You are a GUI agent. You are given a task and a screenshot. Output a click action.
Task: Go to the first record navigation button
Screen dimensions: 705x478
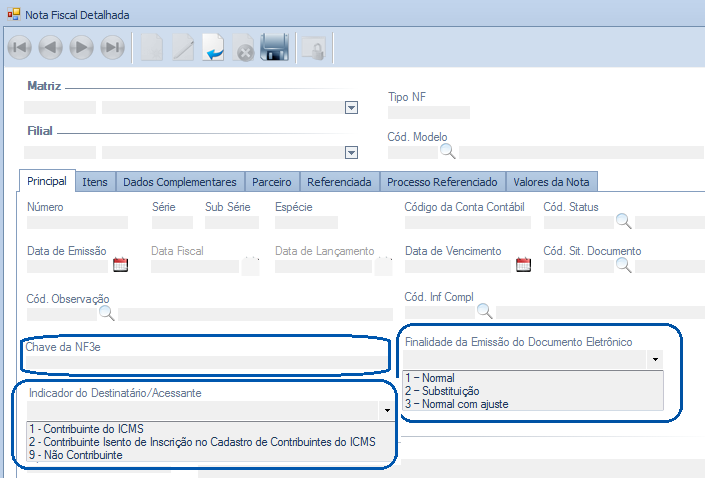[20, 47]
